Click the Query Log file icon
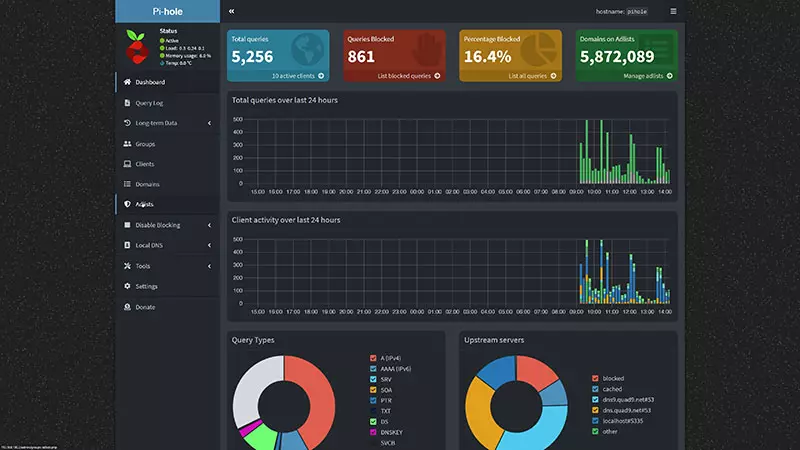The height and width of the screenshot is (450, 800). click(127, 103)
